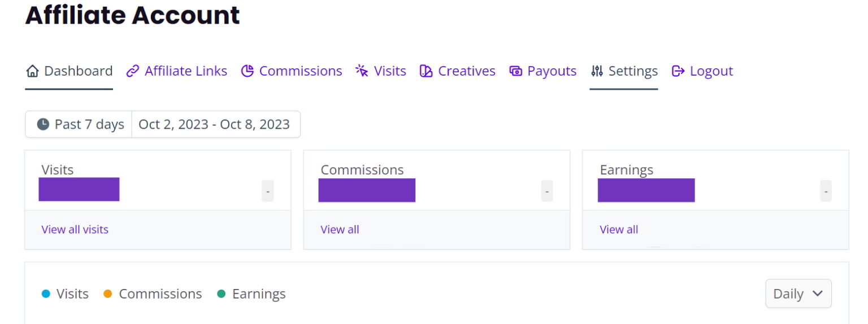Go to the Payouts tab

552,71
